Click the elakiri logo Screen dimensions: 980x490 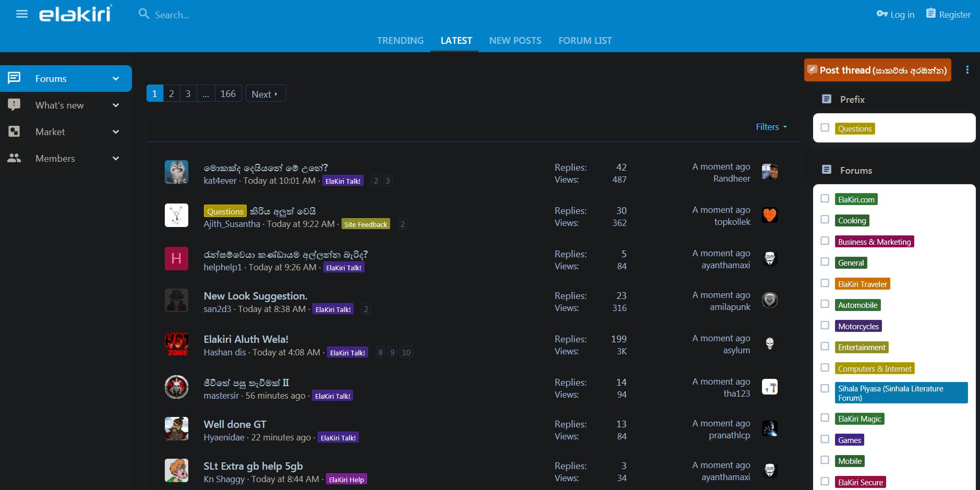pos(76,14)
